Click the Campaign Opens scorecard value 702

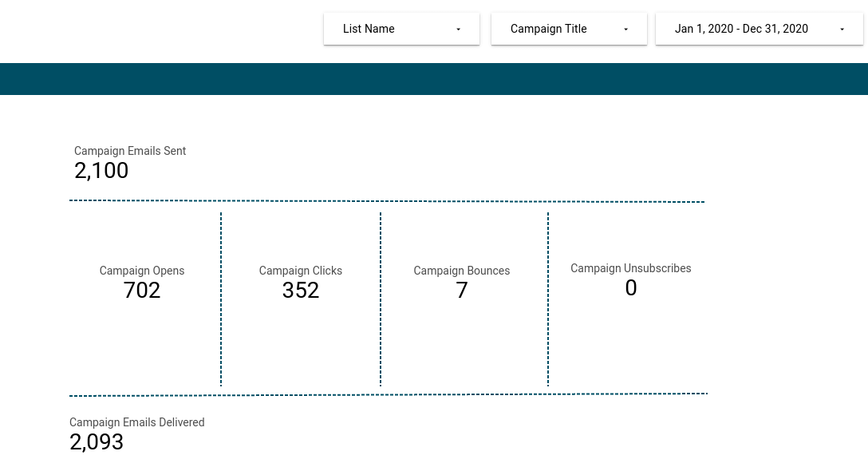[x=141, y=290]
